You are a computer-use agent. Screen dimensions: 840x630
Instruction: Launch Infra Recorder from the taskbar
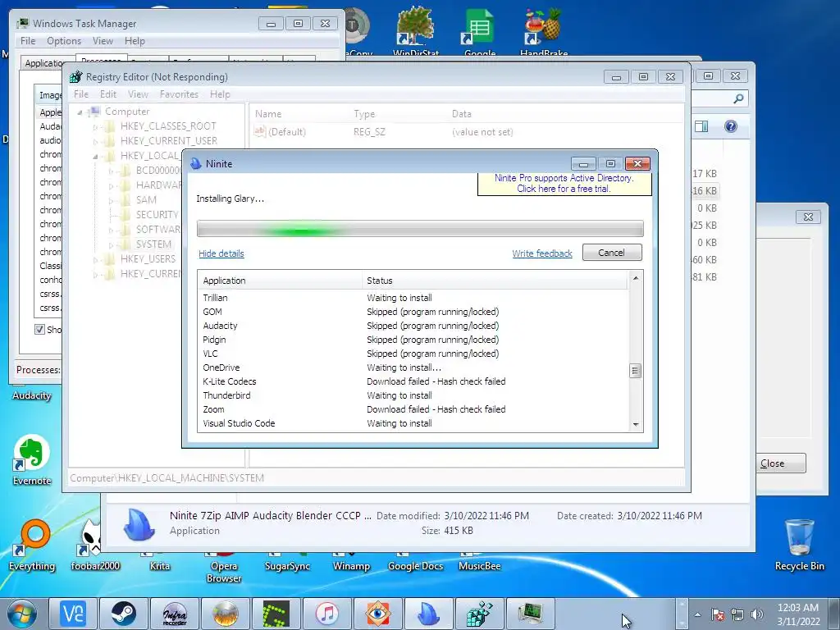click(175, 614)
